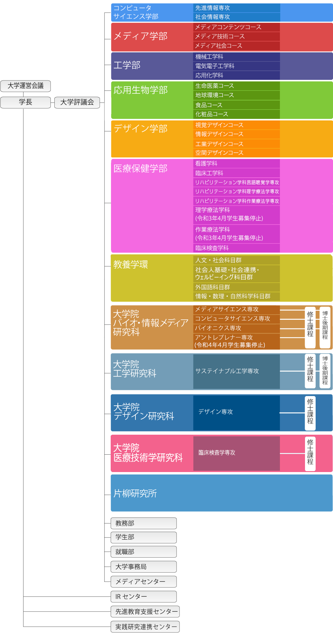Click 社会人基礎・社会連携・ウェルビーイング科目群
The width and height of the screenshot is (333, 644).
pyautogui.click(x=236, y=274)
